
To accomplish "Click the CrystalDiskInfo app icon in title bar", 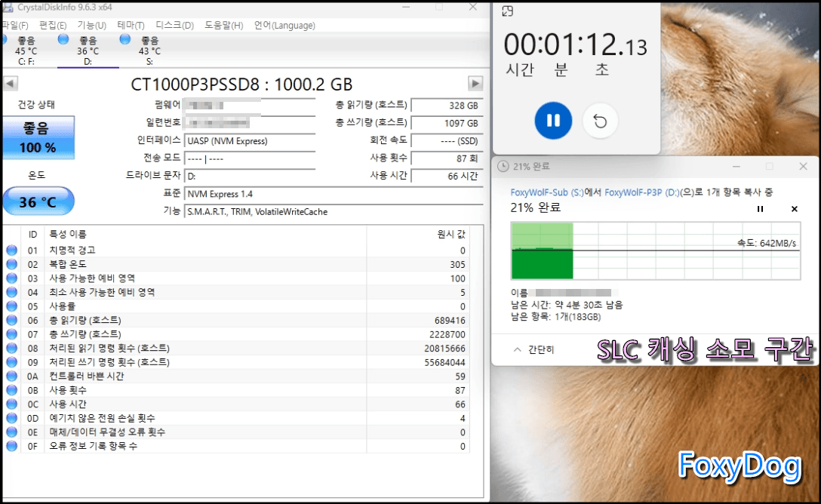I will pyautogui.click(x=8, y=7).
